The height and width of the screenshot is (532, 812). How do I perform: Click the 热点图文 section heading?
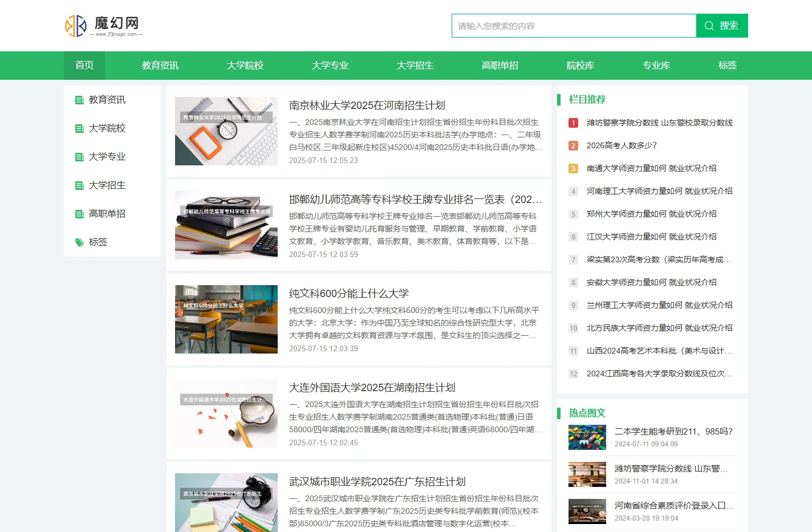[x=587, y=413]
